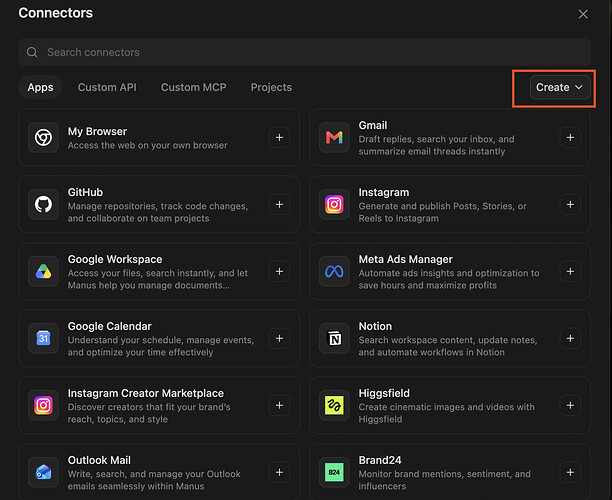Image resolution: width=612 pixels, height=500 pixels.
Task: Add the My Browser connector
Action: coord(279,137)
